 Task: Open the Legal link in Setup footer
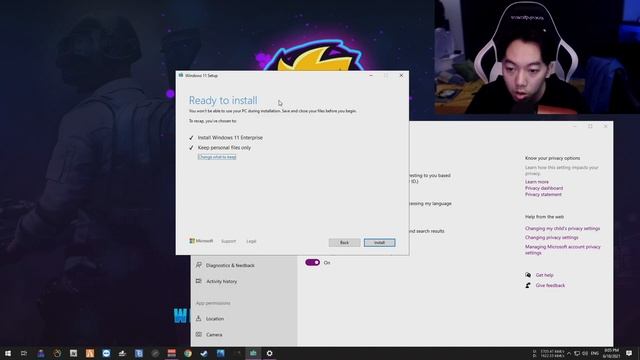tap(251, 241)
